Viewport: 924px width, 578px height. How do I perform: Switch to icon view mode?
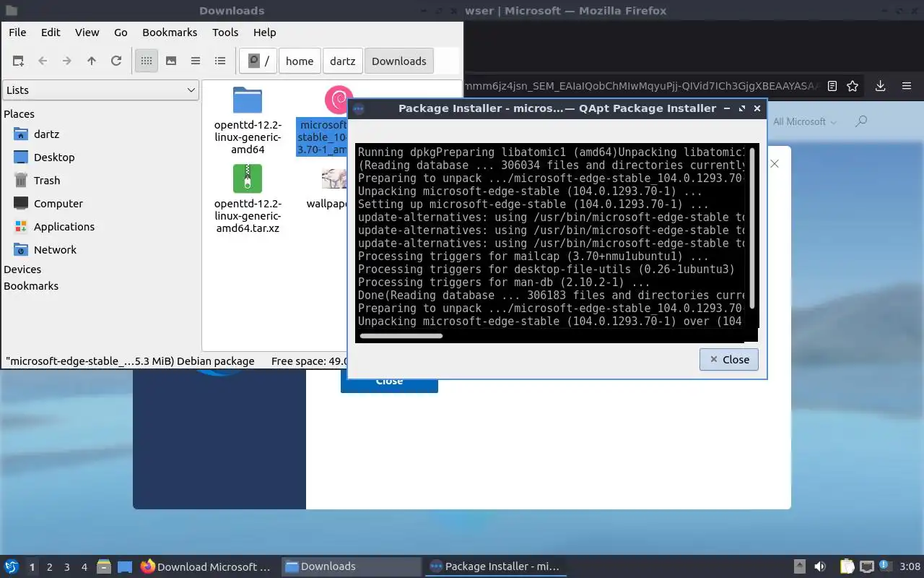(x=147, y=61)
